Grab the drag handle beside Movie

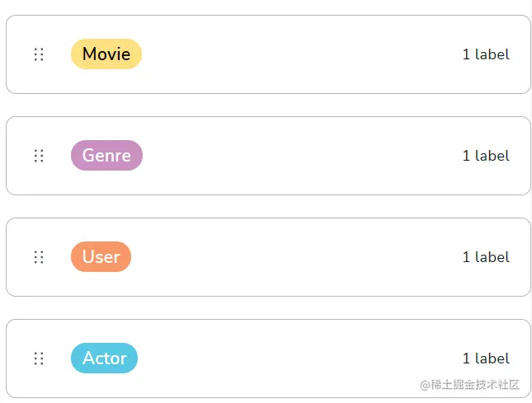[x=39, y=54]
